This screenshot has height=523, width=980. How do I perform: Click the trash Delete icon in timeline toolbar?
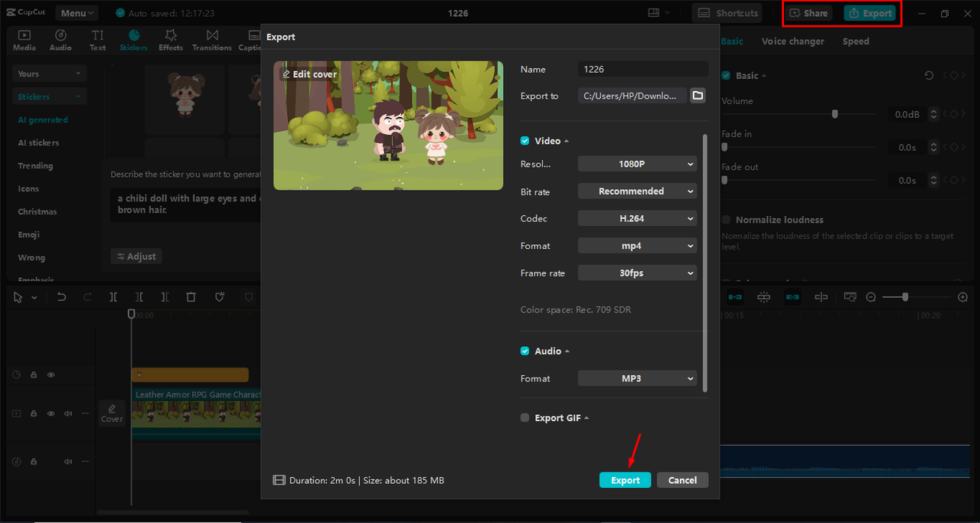coord(191,297)
